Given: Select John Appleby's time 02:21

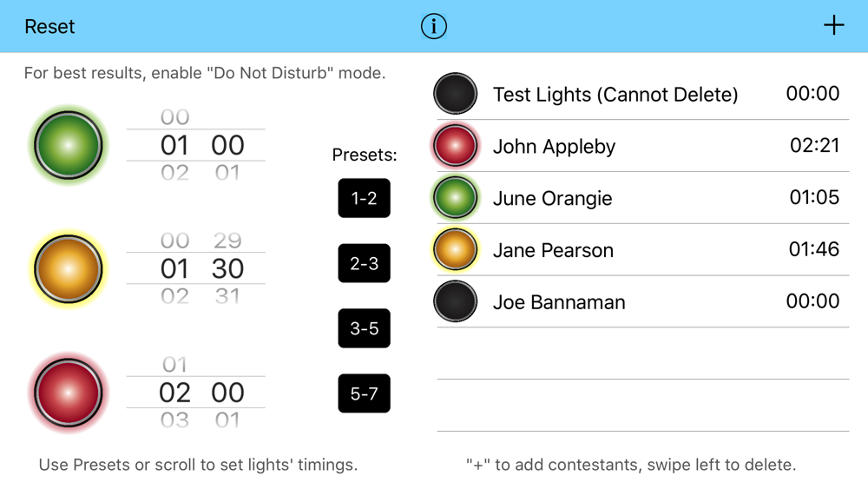Looking at the screenshot, I should [x=814, y=145].
